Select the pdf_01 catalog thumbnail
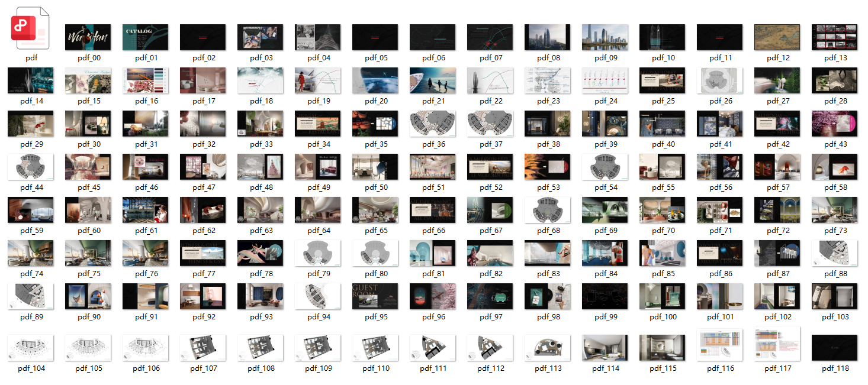This screenshot has height=385, width=868. tap(146, 37)
